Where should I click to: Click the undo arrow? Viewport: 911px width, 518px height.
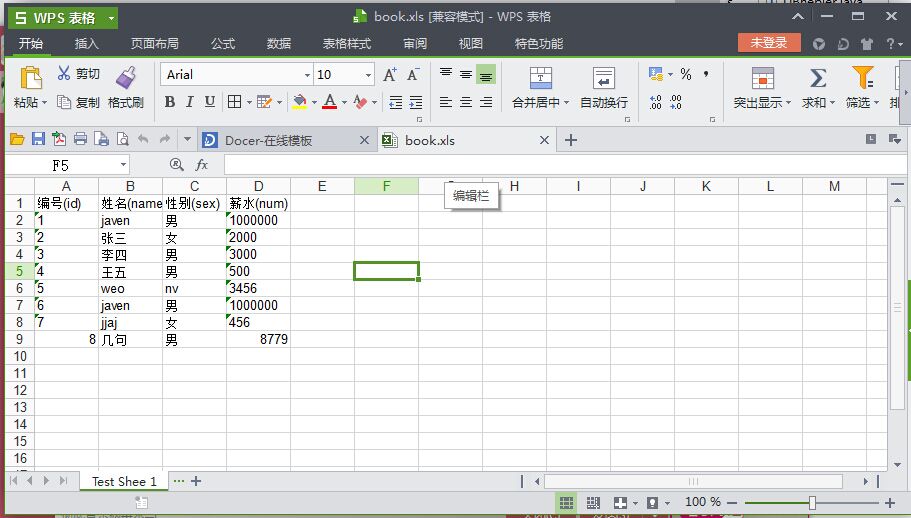coord(143,139)
